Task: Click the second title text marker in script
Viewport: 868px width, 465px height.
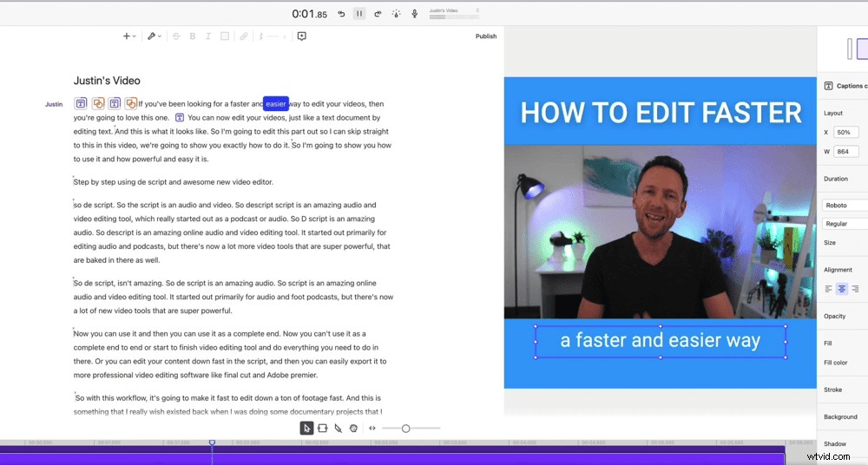Action: pos(115,103)
